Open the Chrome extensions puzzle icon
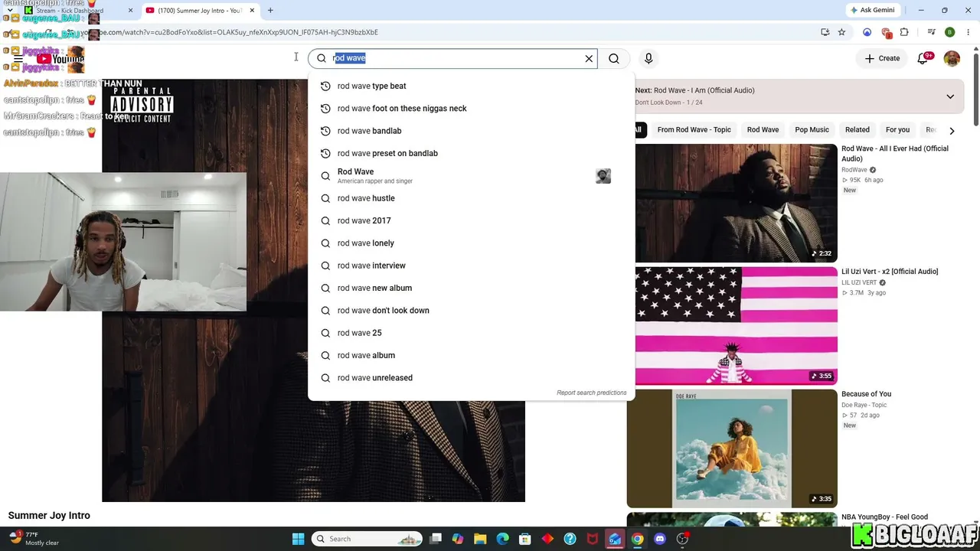 (904, 32)
